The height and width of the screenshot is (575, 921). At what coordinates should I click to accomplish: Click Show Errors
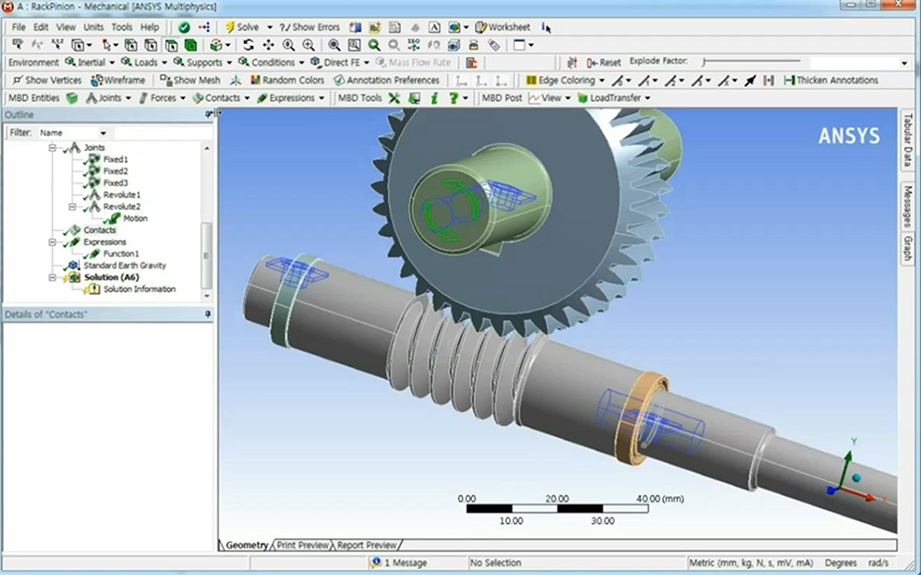pyautogui.click(x=310, y=27)
